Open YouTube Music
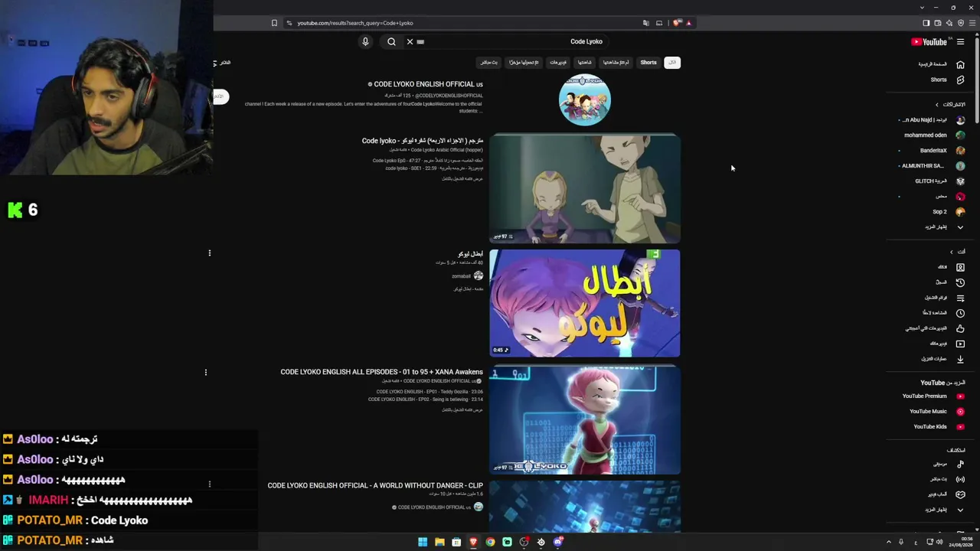980x551 pixels. (936, 412)
